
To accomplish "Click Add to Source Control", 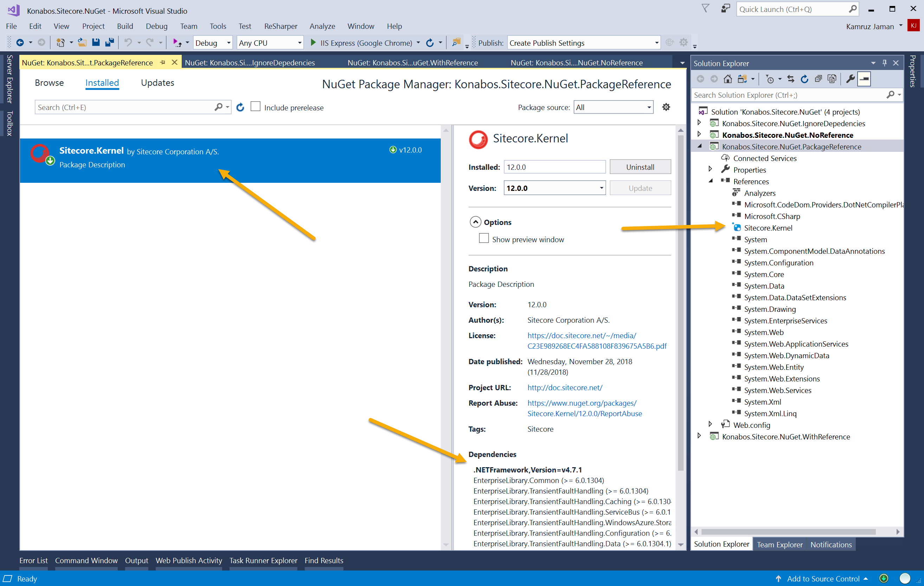I will tap(823, 579).
